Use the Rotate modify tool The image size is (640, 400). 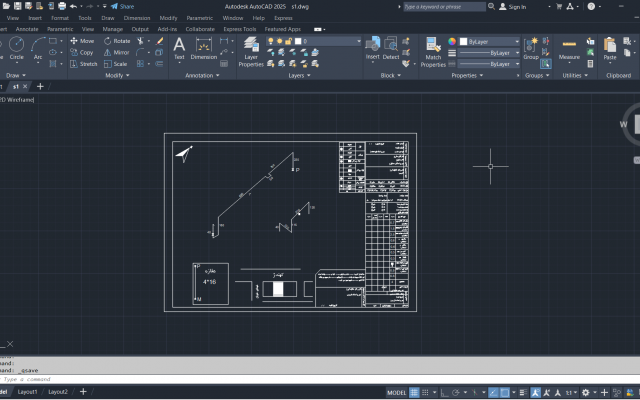pos(117,41)
